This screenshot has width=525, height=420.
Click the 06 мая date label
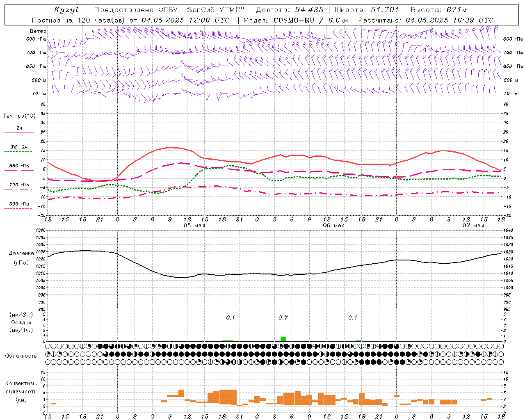333,226
